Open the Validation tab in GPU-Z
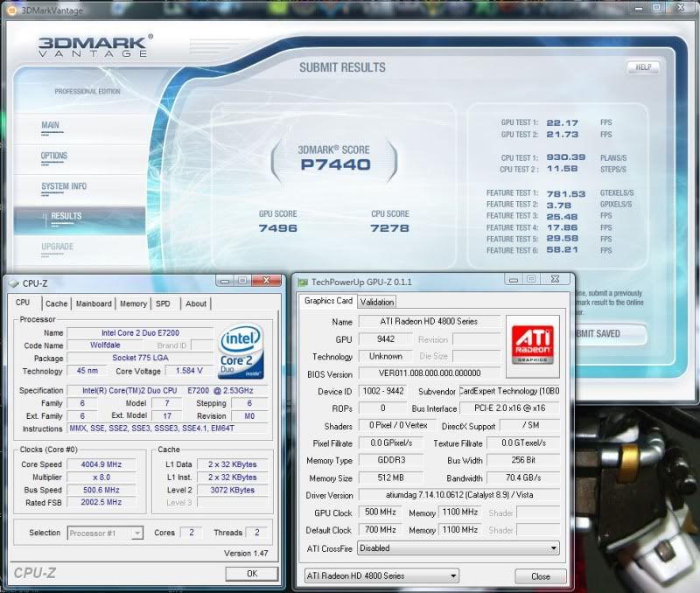This screenshot has width=700, height=593. [x=377, y=302]
